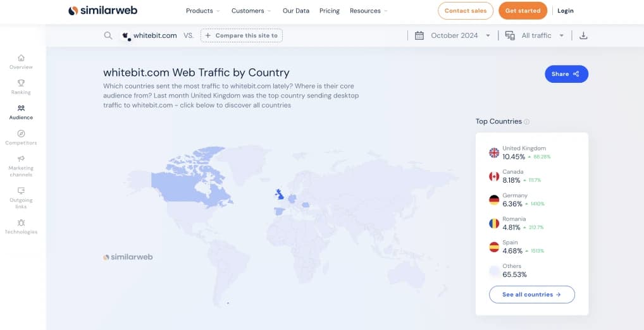Click the device traffic icon
This screenshot has height=330, width=644.
click(510, 35)
